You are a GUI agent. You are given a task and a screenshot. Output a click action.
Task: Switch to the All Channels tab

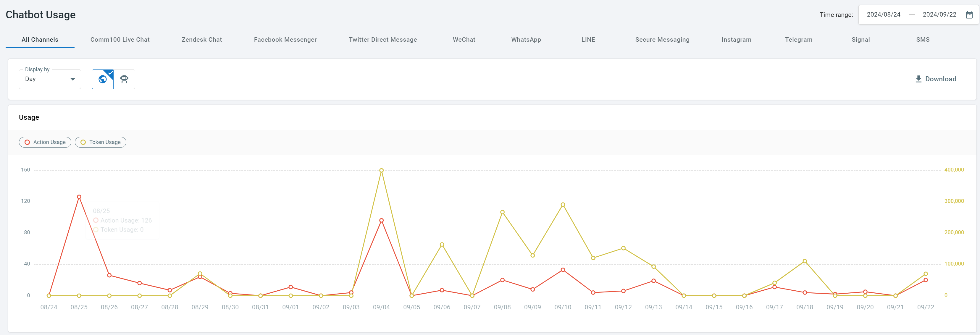click(40, 40)
